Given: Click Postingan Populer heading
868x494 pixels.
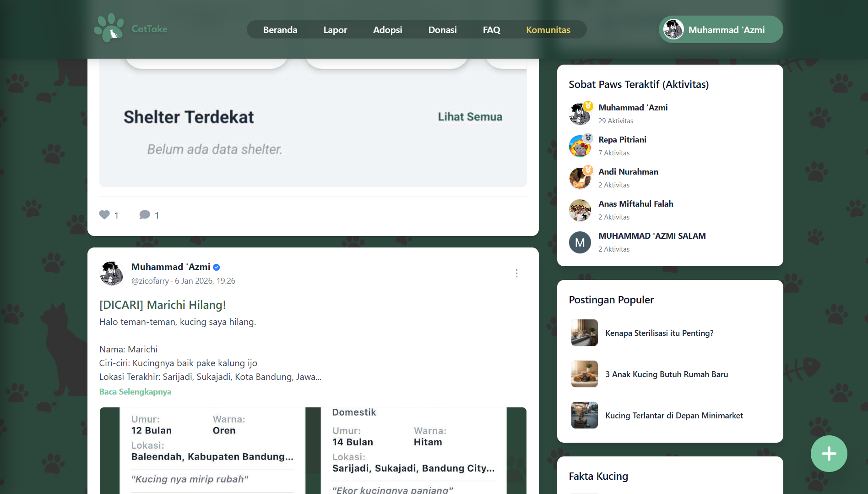Looking at the screenshot, I should click(611, 300).
